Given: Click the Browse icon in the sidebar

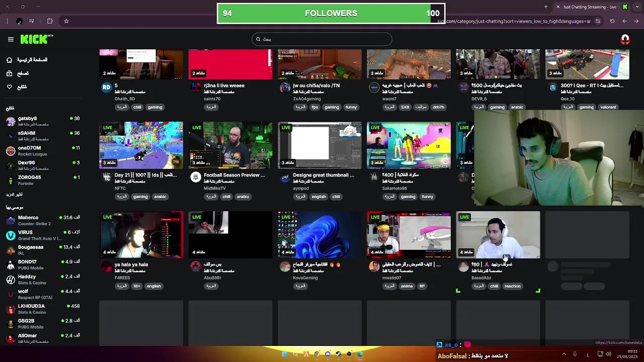Looking at the screenshot, I should pos(9,73).
